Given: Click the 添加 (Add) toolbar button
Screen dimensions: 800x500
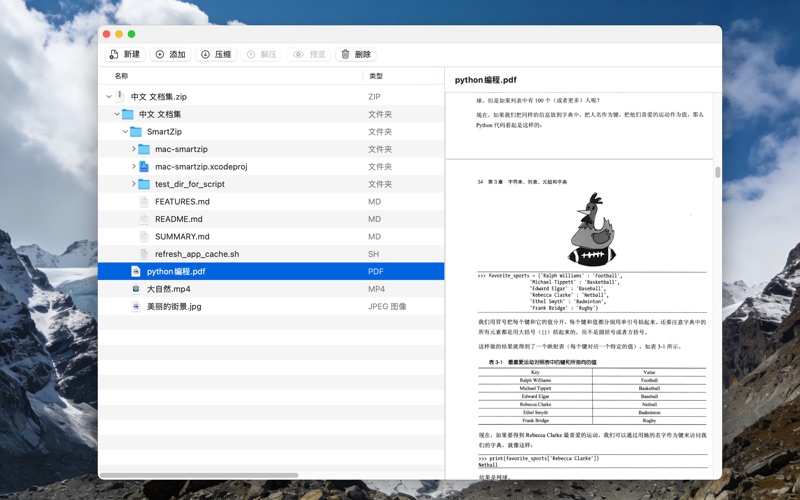Looking at the screenshot, I should click(170, 54).
